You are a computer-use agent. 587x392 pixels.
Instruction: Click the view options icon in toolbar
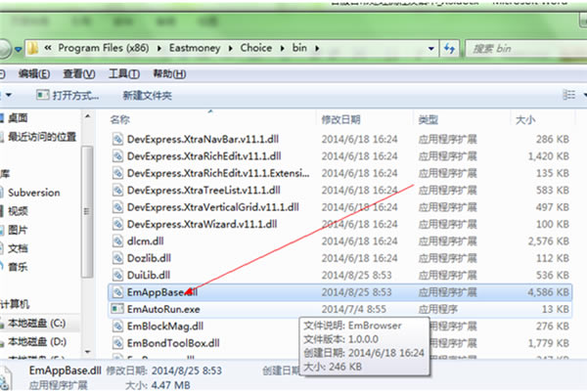point(569,95)
